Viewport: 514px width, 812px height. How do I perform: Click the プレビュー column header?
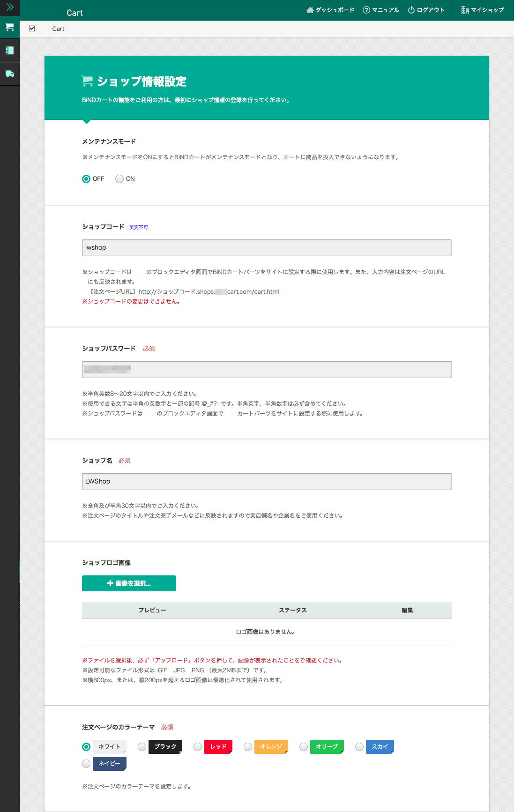[x=152, y=611]
